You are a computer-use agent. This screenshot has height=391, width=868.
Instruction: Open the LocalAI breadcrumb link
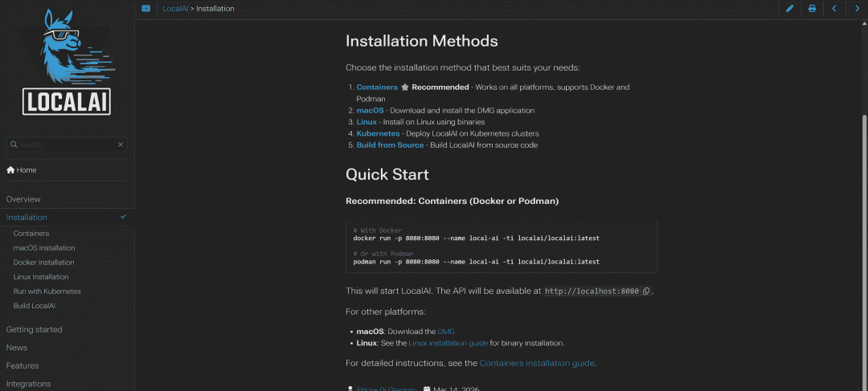point(175,8)
